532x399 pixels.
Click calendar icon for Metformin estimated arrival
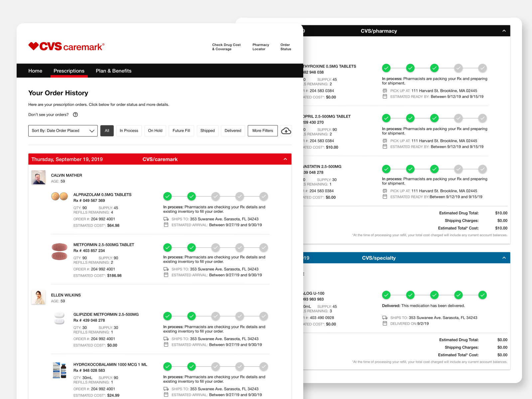(x=166, y=275)
